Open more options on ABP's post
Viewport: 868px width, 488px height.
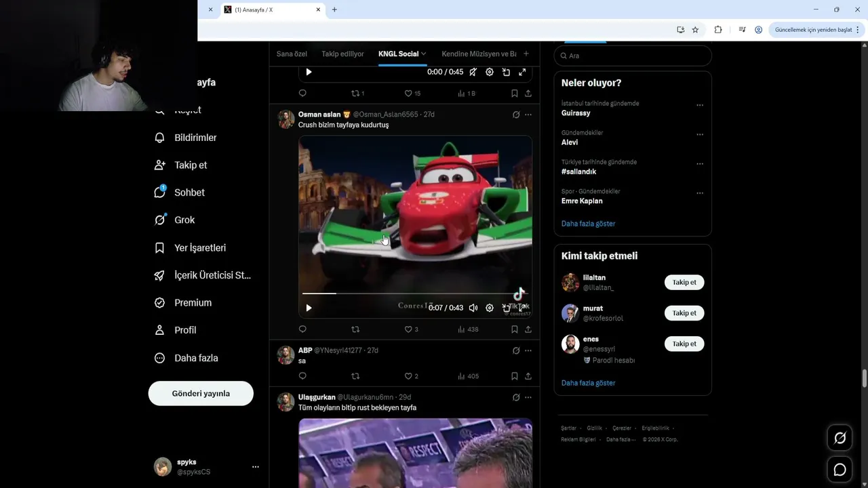coord(528,350)
